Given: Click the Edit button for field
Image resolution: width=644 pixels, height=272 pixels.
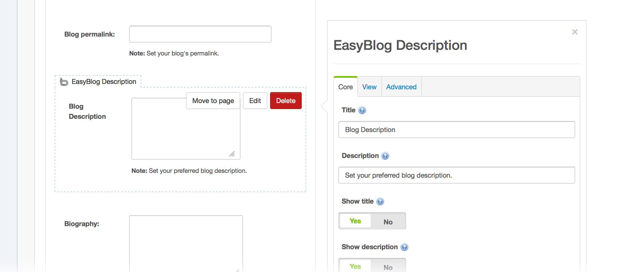Looking at the screenshot, I should pyautogui.click(x=255, y=101).
